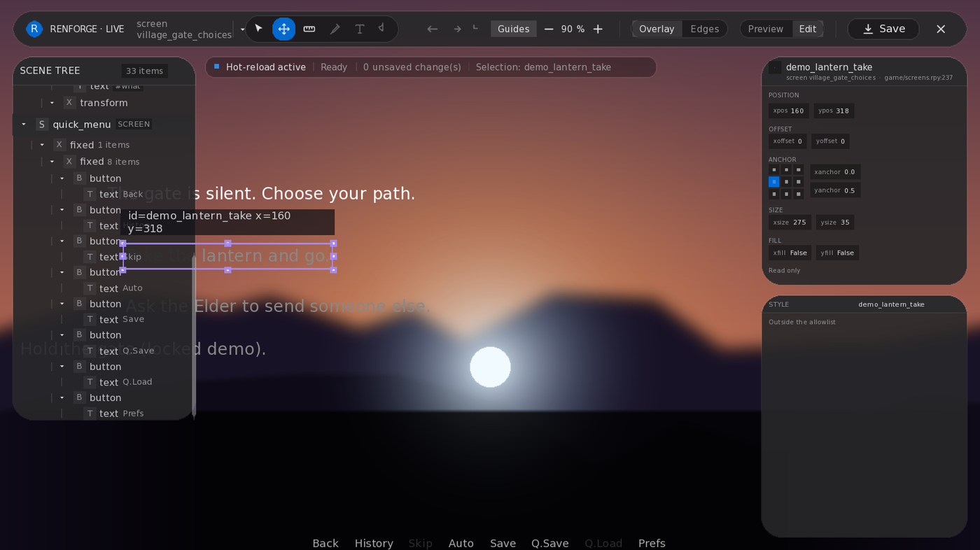Image resolution: width=980 pixels, height=550 pixels.
Task: Open History from the quick menu
Action: pos(374,543)
